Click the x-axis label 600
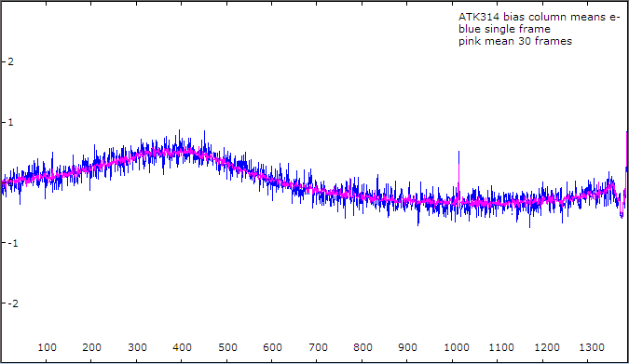629x364 pixels. [x=272, y=347]
